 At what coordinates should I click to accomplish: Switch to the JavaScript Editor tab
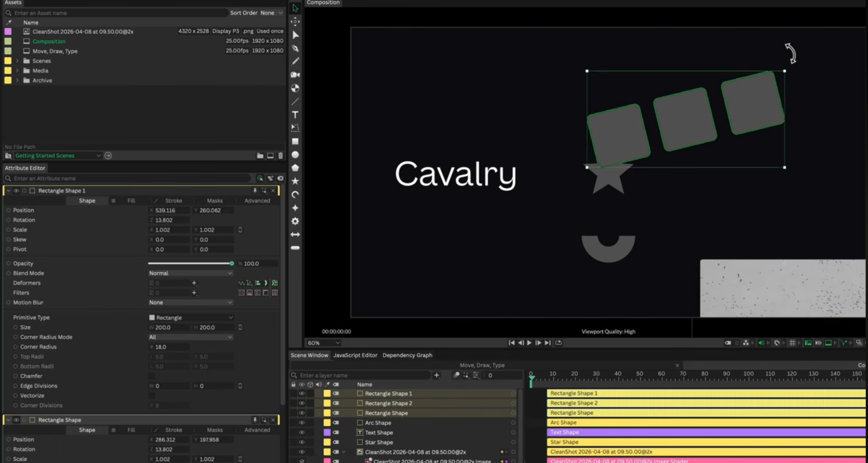(x=355, y=355)
